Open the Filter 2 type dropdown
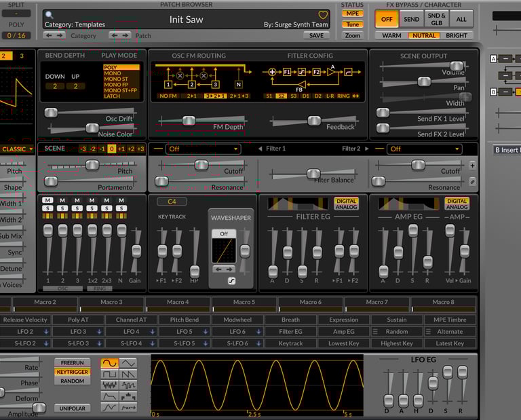This screenshot has height=420, width=521. pyautogui.click(x=424, y=149)
